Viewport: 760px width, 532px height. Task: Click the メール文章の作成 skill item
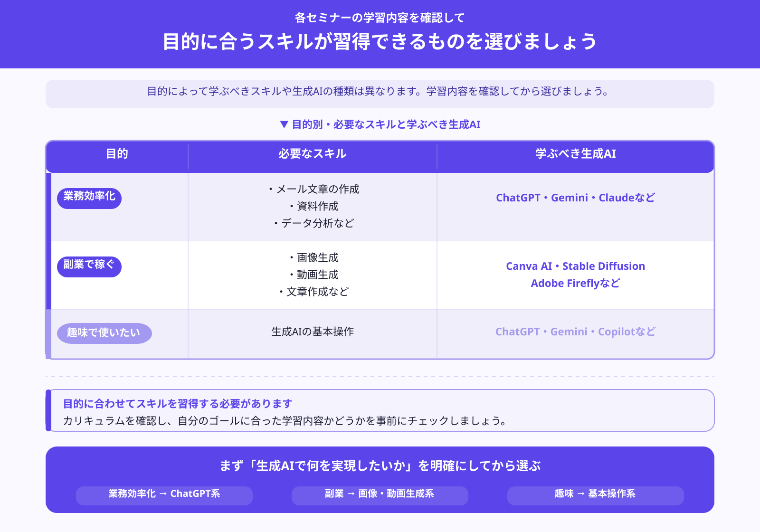(x=313, y=189)
